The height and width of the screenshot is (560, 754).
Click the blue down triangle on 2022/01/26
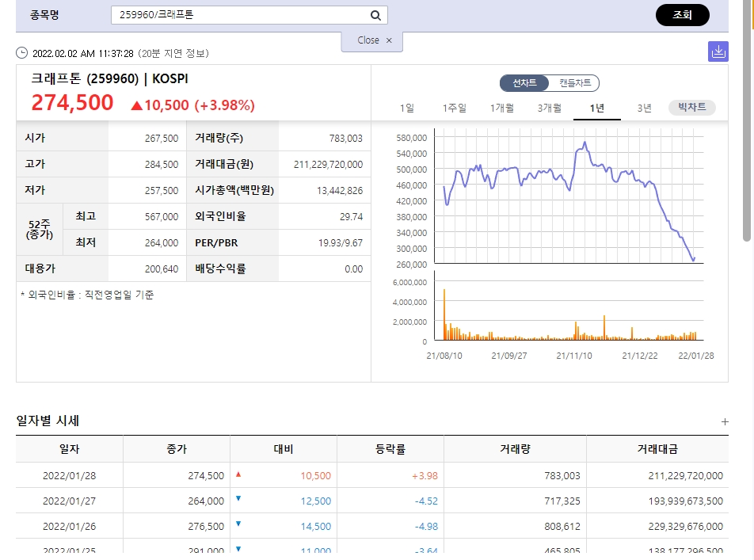click(238, 524)
